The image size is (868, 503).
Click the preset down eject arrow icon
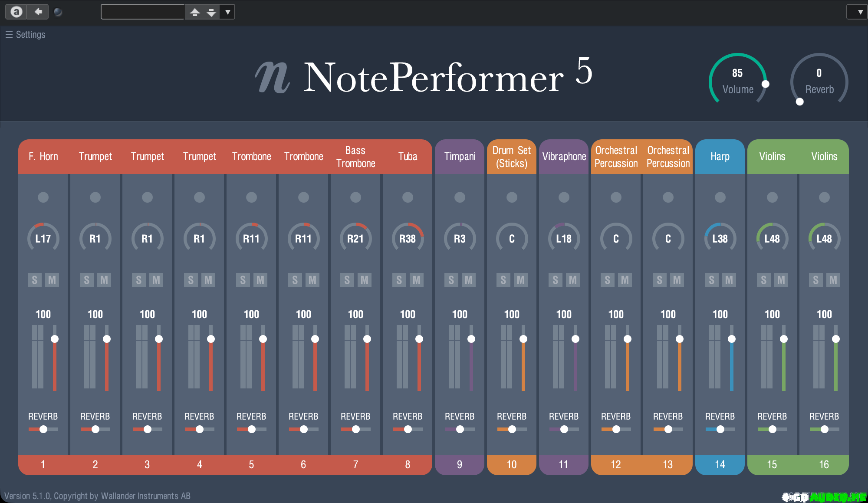[x=211, y=12]
